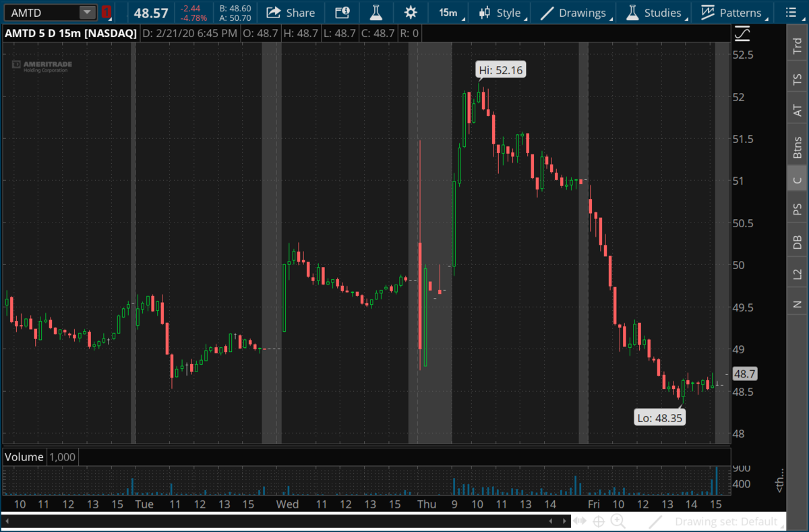The width and height of the screenshot is (809, 532).
Task: Click the D: 2/21/20 6:45 PM date readout
Action: pos(189,32)
